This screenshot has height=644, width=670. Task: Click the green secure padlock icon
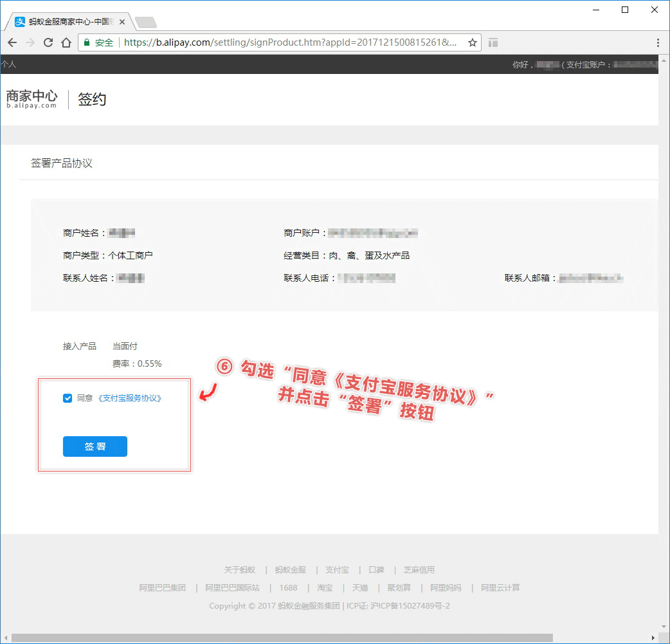pyautogui.click(x=87, y=42)
